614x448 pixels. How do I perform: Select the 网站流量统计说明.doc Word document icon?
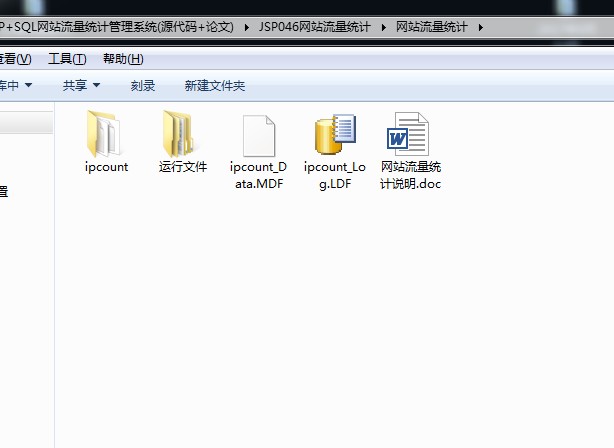(408, 134)
